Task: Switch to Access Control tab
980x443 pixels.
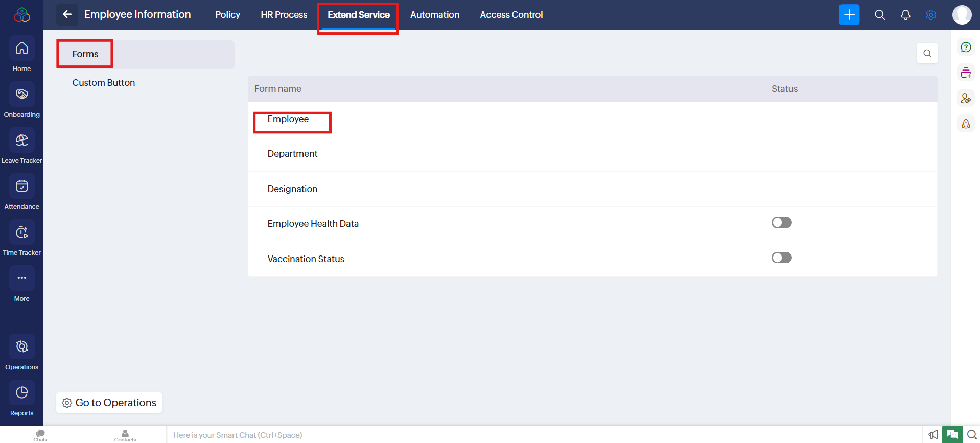Action: pyautogui.click(x=511, y=15)
